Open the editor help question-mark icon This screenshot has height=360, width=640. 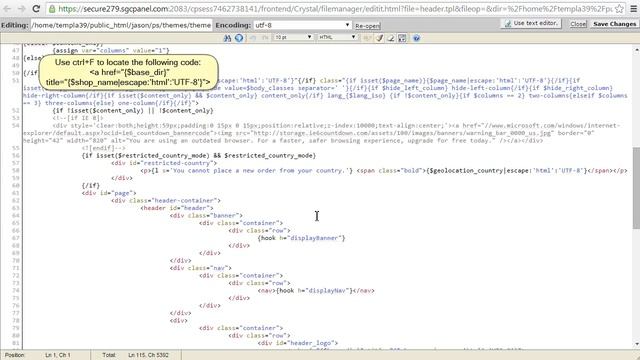click(x=416, y=38)
